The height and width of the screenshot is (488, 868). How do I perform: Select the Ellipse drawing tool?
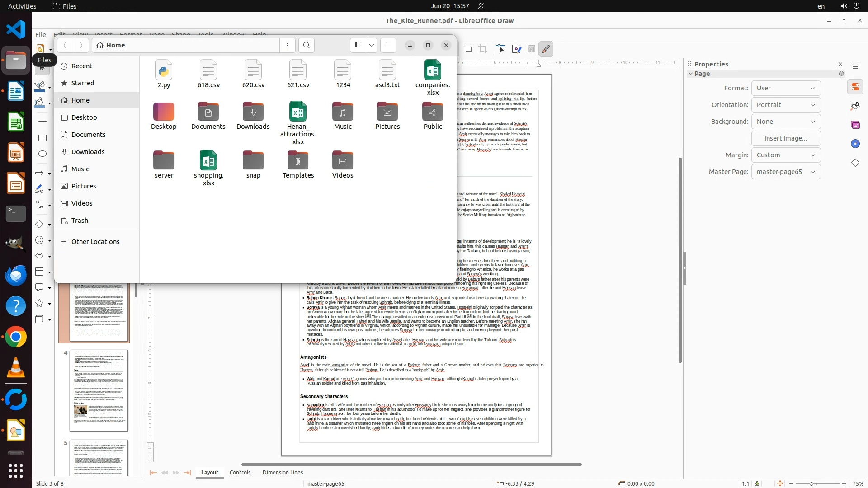pyautogui.click(x=42, y=154)
